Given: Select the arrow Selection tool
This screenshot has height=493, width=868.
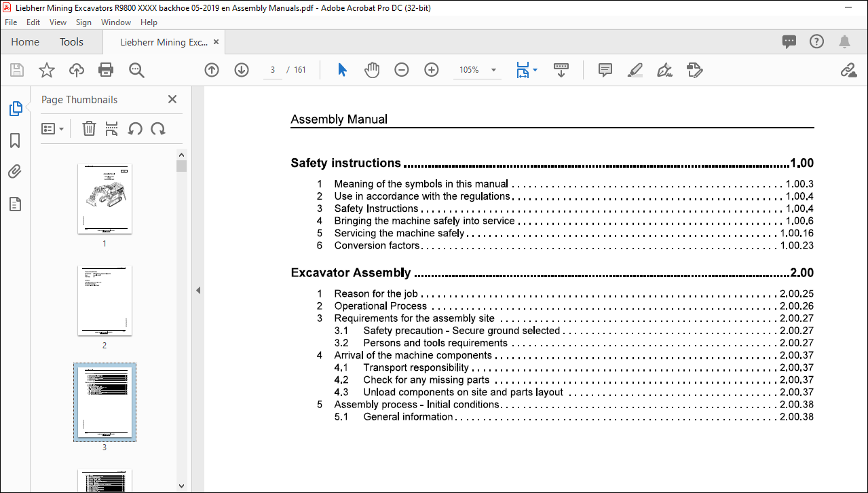Looking at the screenshot, I should click(x=342, y=70).
